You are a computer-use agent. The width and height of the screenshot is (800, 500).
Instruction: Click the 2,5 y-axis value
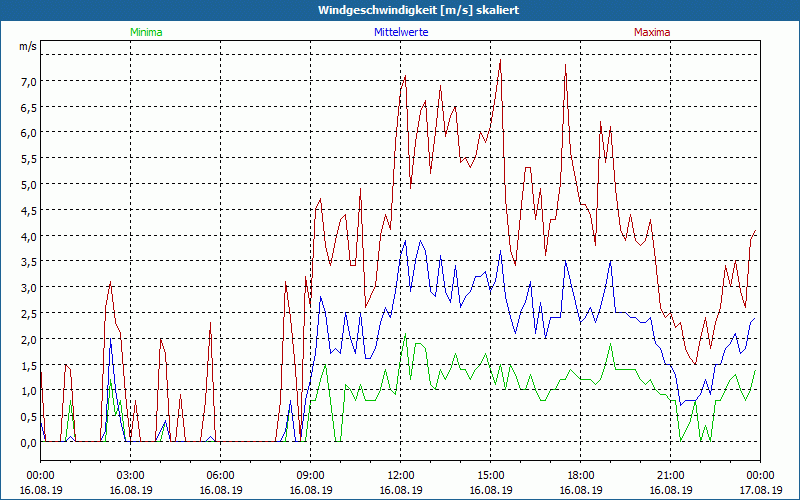28,314
